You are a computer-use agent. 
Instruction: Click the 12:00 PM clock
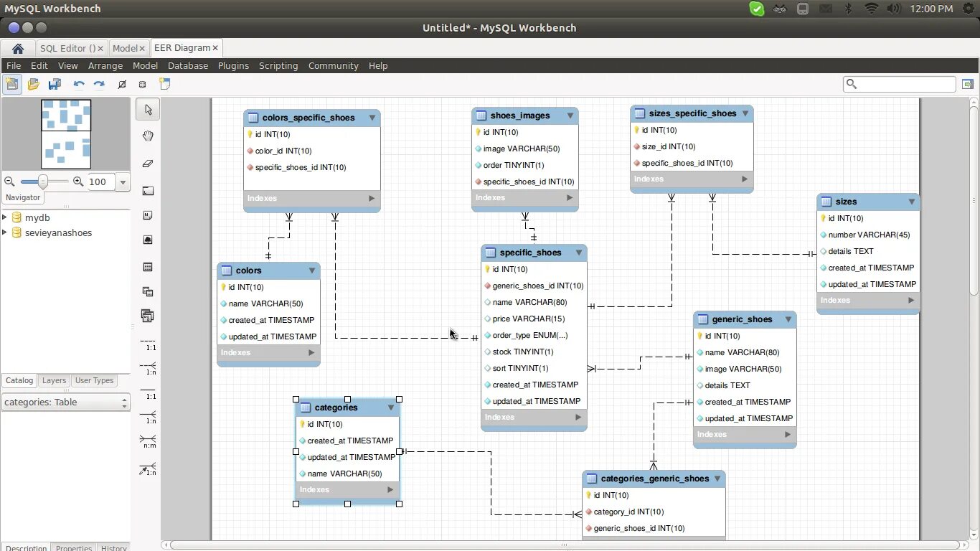point(931,9)
